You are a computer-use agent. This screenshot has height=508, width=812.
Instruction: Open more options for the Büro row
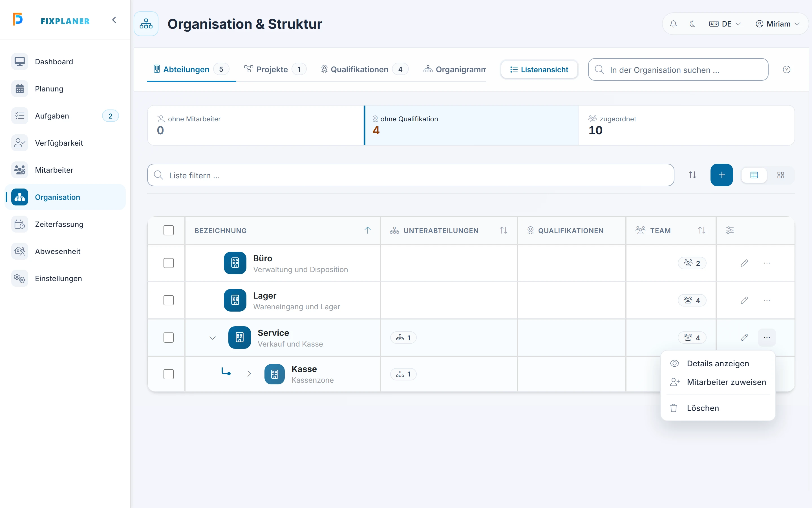[767, 263]
